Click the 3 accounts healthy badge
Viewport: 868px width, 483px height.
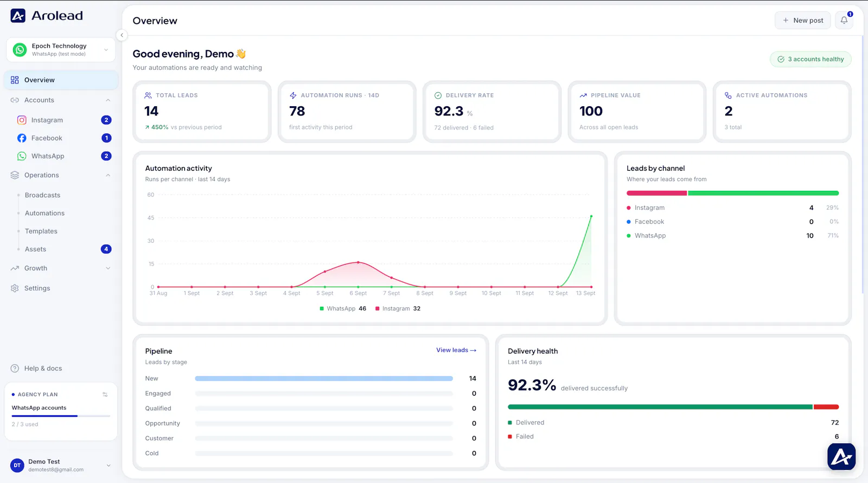point(810,59)
